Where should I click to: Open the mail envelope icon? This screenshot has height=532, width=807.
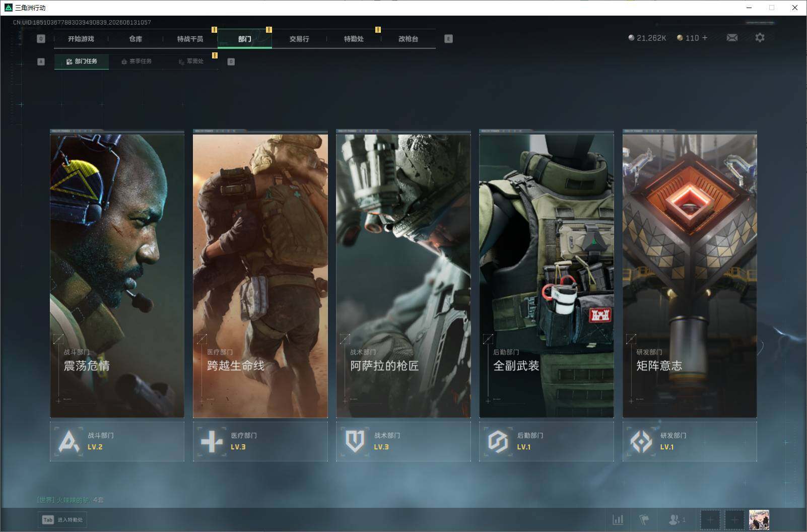pyautogui.click(x=732, y=38)
